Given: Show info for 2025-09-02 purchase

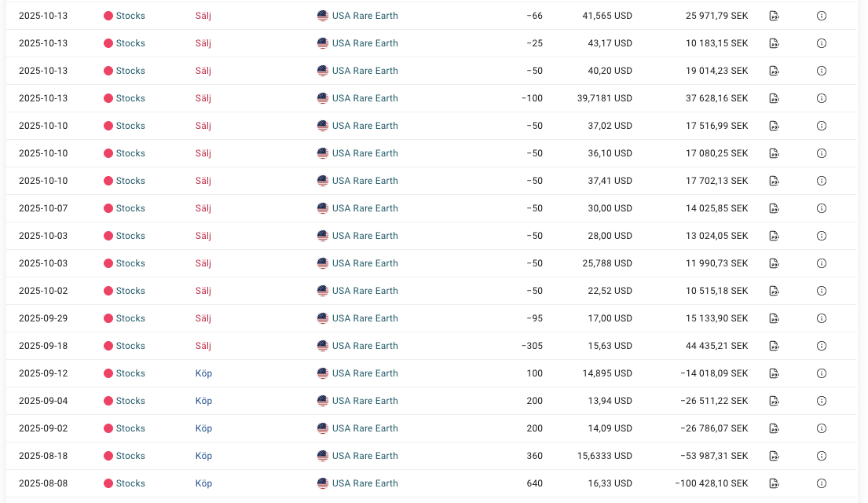Looking at the screenshot, I should point(822,428).
